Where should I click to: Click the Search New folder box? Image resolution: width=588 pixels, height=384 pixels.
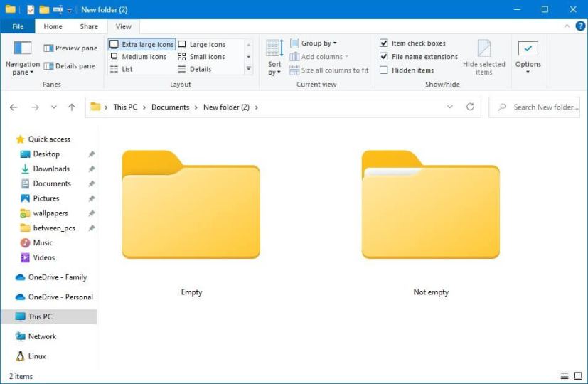click(535, 107)
